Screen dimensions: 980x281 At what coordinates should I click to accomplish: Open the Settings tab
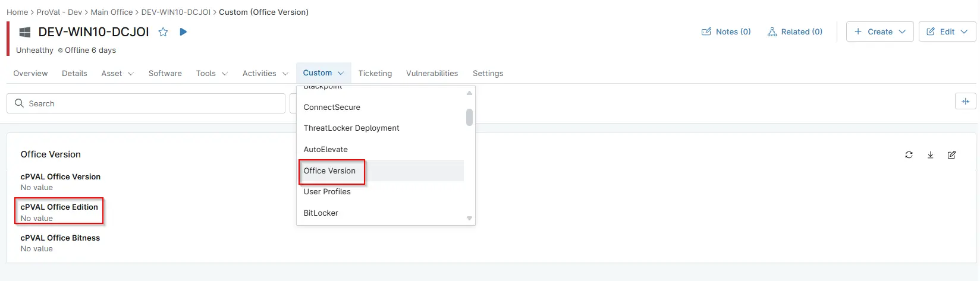488,74
